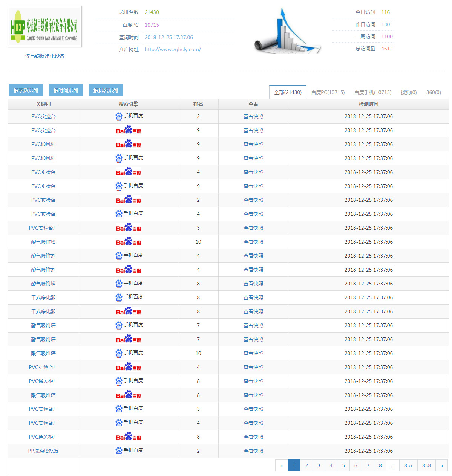Click mobile Baidu icon in PP洗涤塔批发 row
452x476 pixels.
click(119, 451)
